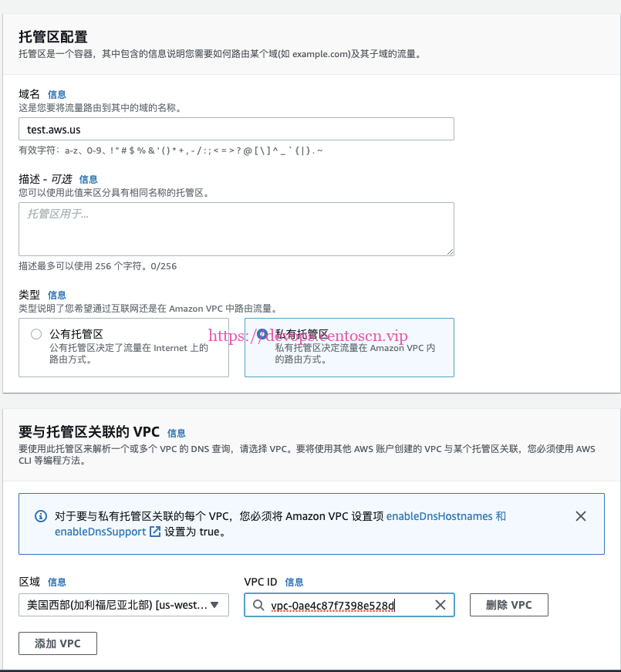Click the info circle icon in banner

[x=41, y=516]
